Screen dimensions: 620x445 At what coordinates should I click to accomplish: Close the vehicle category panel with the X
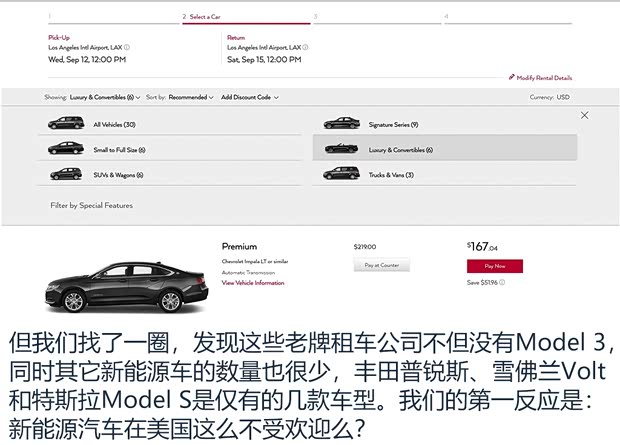coord(584,115)
